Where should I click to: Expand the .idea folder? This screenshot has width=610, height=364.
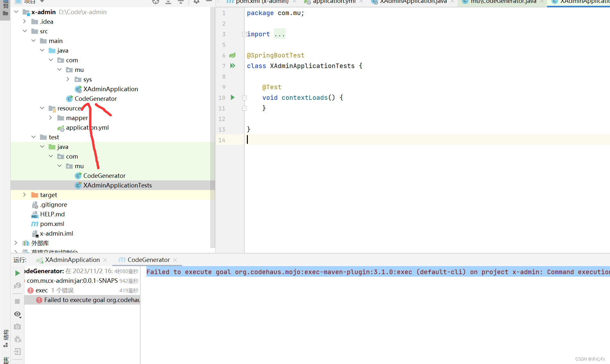pos(25,22)
